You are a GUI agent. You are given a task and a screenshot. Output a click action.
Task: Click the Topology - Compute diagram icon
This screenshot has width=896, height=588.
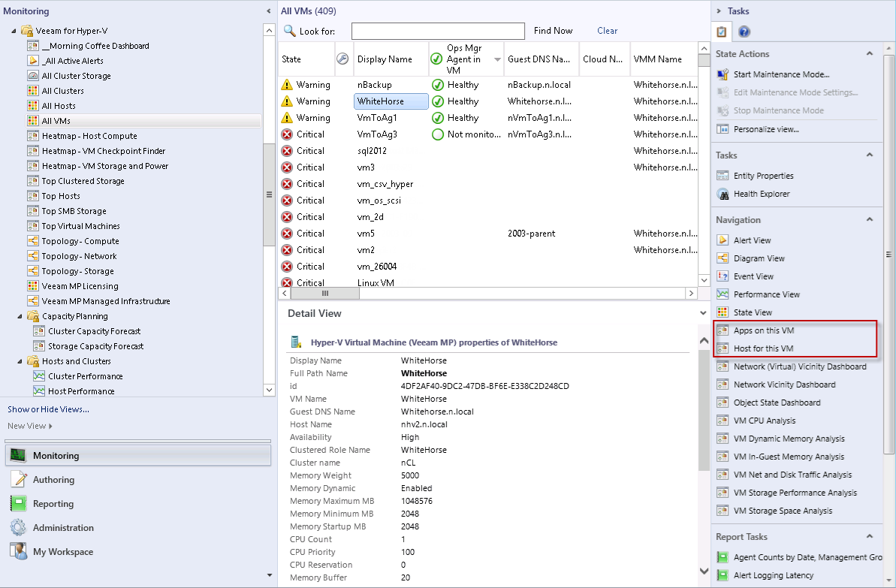pos(33,241)
